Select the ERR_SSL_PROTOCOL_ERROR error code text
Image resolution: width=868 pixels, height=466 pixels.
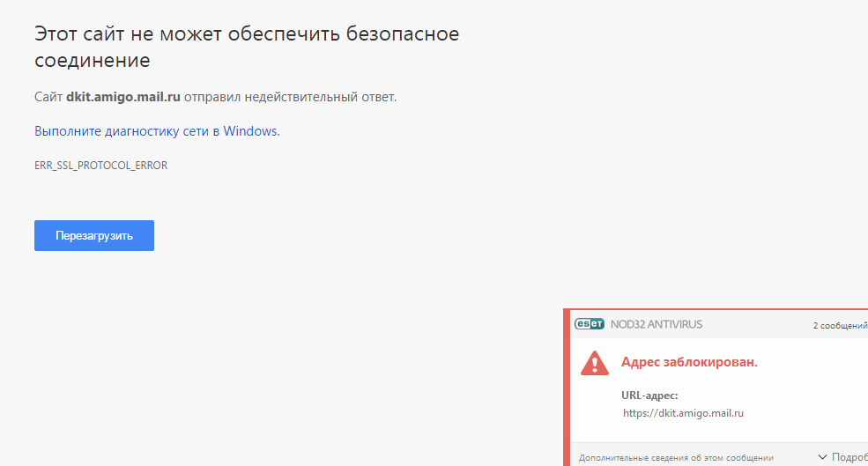(100, 166)
